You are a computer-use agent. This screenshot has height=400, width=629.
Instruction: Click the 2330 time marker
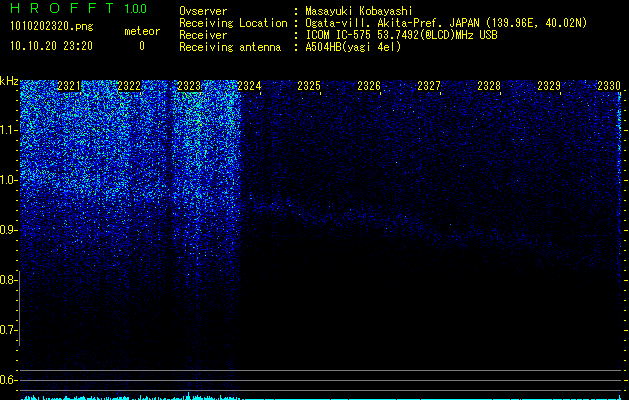(609, 86)
